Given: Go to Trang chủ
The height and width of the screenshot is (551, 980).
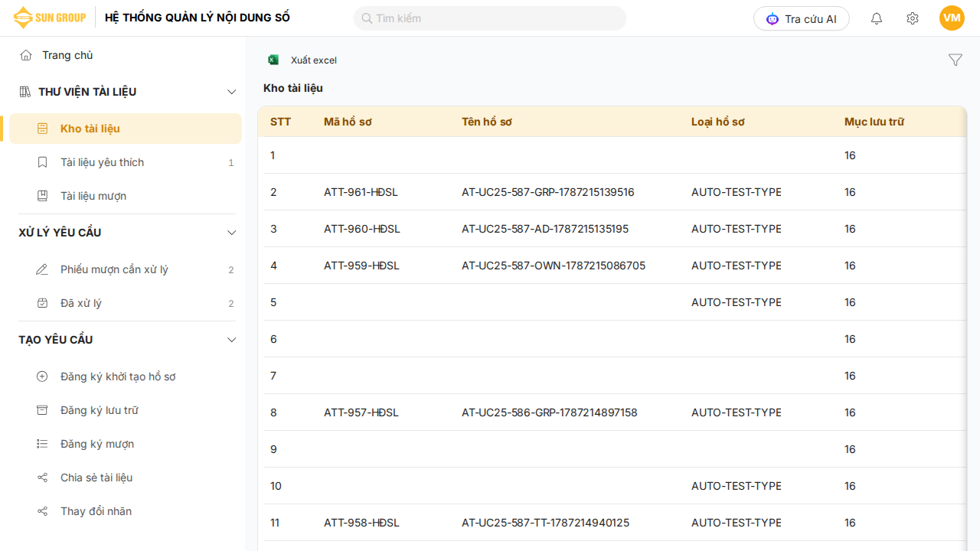Looking at the screenshot, I should click(67, 55).
